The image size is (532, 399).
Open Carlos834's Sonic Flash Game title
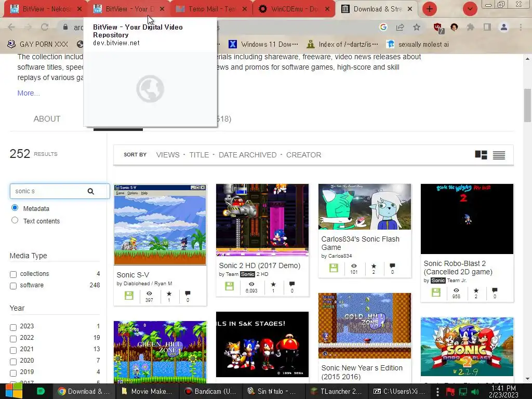(360, 243)
